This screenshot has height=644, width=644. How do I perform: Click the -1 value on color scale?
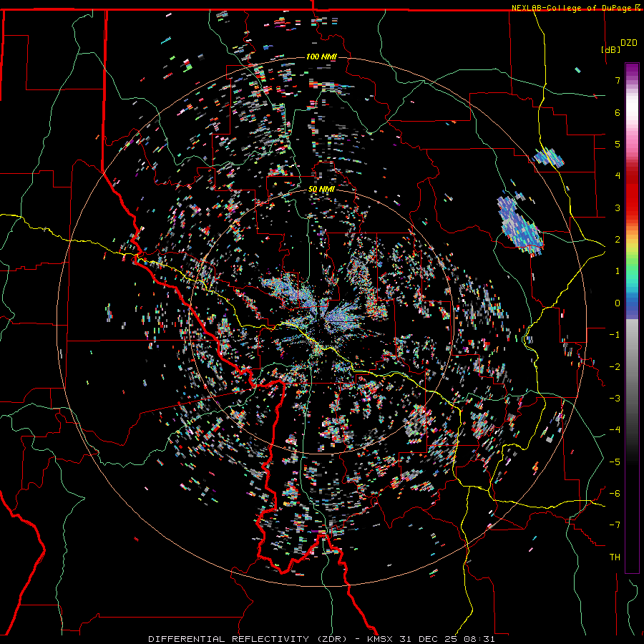(x=615, y=335)
